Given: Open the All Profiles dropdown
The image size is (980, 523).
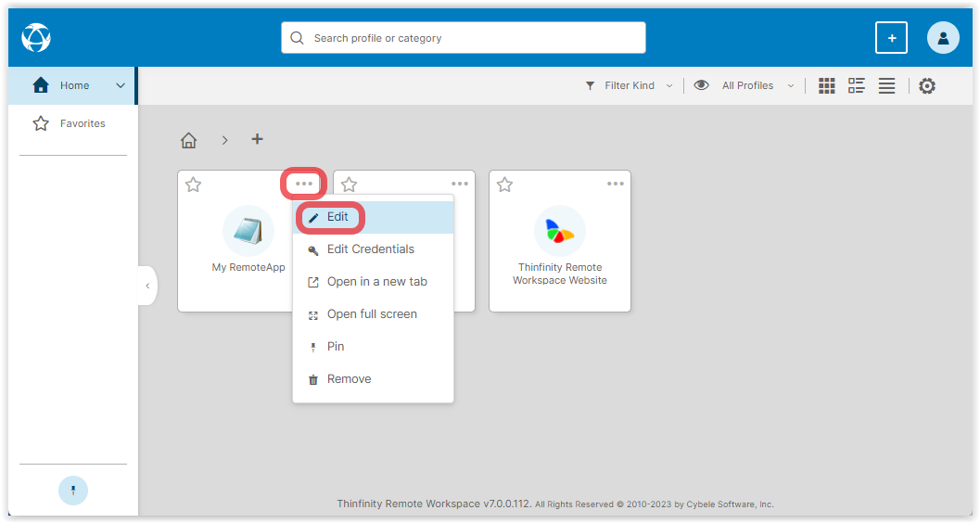Looking at the screenshot, I should pos(758,85).
